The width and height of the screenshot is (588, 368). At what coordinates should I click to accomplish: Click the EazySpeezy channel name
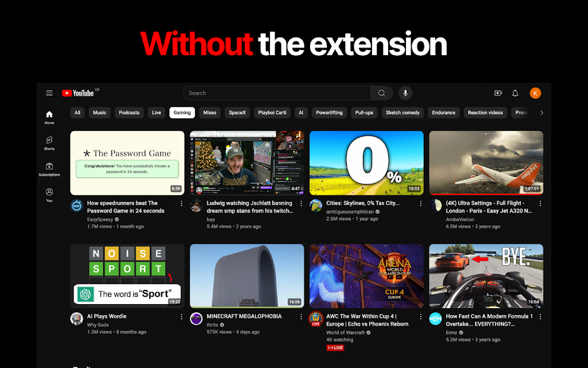(100, 219)
